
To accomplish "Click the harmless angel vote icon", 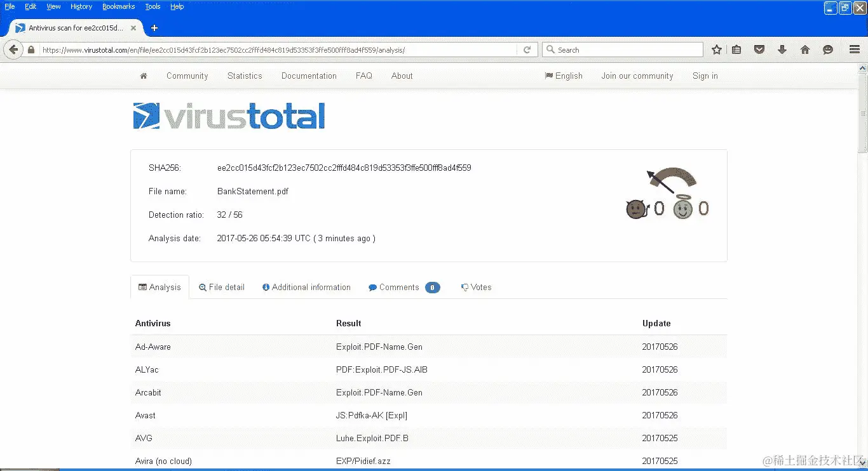I will (x=682, y=208).
